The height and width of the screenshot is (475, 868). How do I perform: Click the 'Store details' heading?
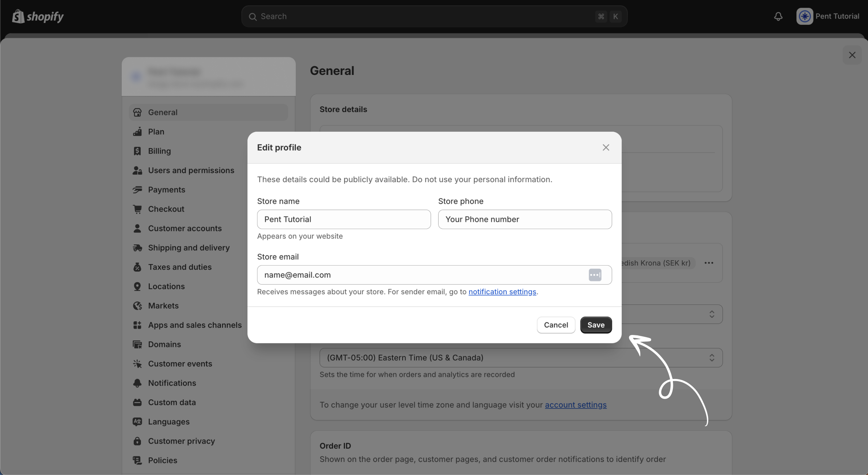pyautogui.click(x=343, y=109)
